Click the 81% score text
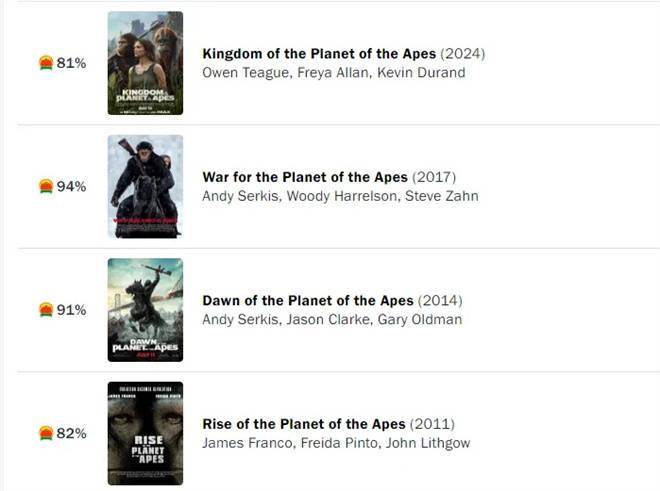 pos(71,63)
